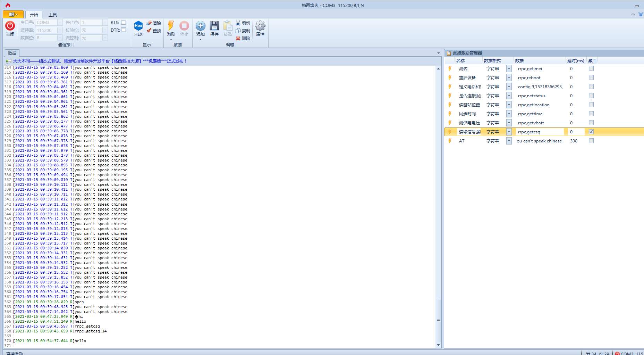
Task: Click the log scroll-up arrow
Action: 438,69
